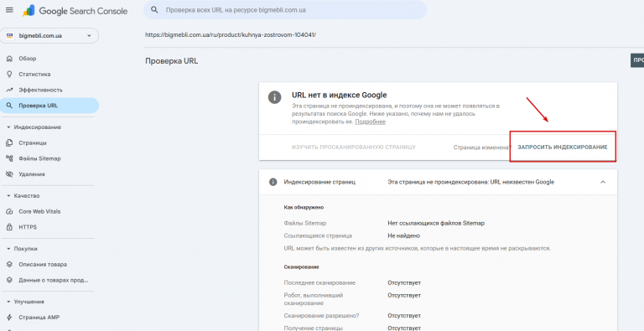This screenshot has height=331, width=644.
Task: Click the info icon beside Индексирование страниц
Action: tap(273, 182)
